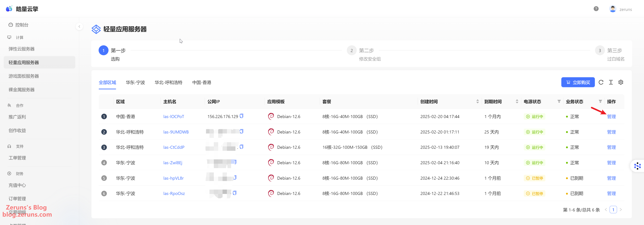Copy the IP 156.226.176.129 with copy icon

(x=241, y=116)
